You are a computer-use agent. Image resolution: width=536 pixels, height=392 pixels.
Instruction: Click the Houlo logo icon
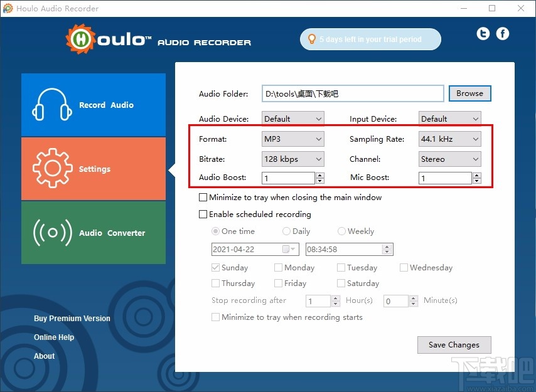(81, 39)
